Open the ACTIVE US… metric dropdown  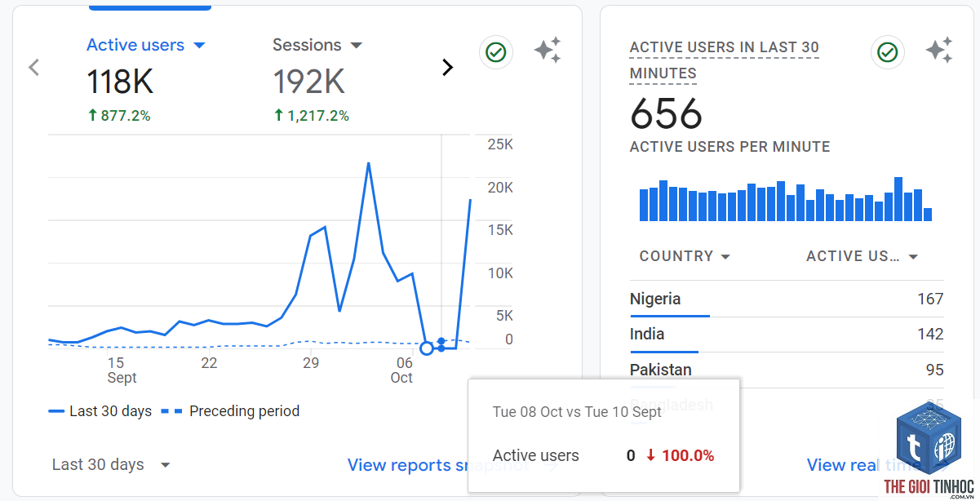coord(862,256)
